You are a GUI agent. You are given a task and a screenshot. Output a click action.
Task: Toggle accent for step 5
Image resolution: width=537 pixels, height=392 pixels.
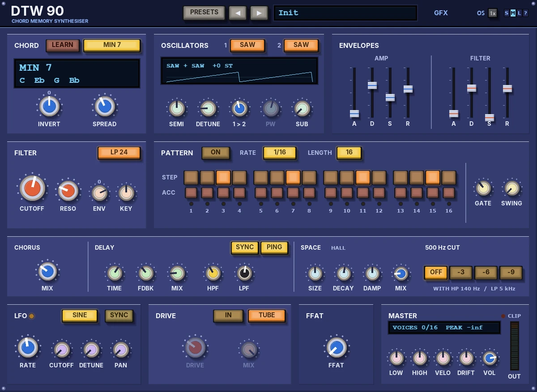coord(261,193)
